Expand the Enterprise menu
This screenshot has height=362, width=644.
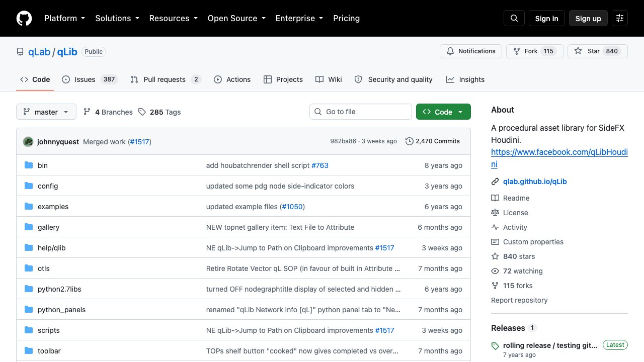click(299, 18)
